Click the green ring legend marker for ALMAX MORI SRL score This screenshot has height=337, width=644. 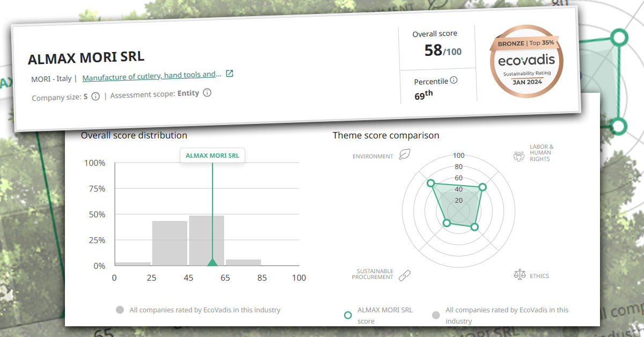(348, 315)
